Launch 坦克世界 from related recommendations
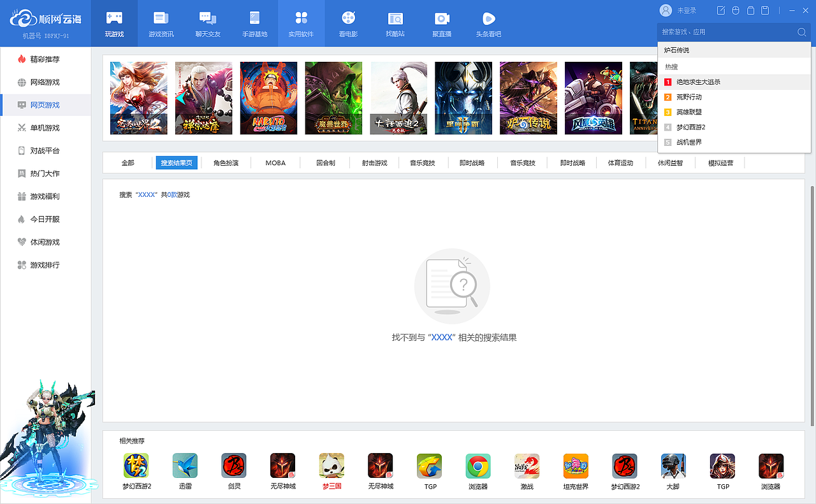This screenshot has height=504, width=816. (x=576, y=472)
